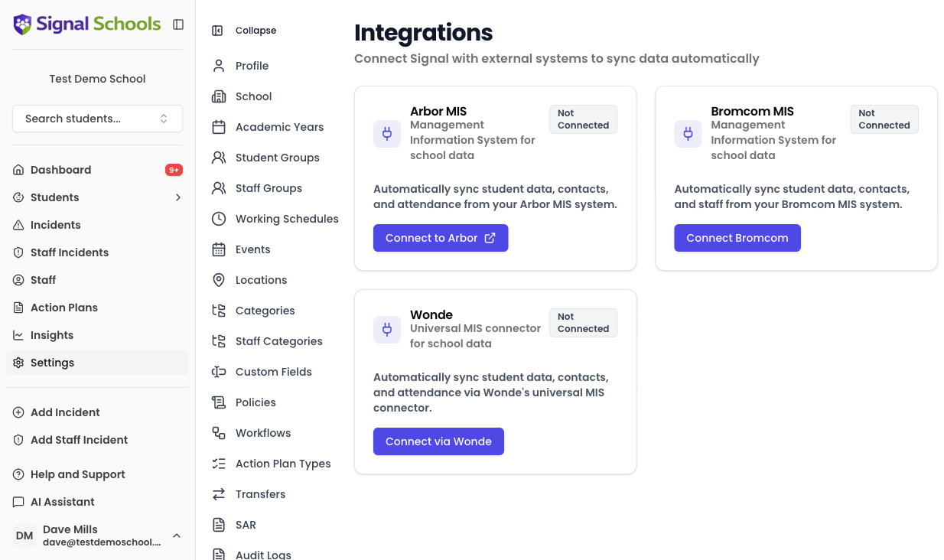Click the Incidents warning triangle icon
This screenshot has height=560, width=944.
(x=18, y=225)
